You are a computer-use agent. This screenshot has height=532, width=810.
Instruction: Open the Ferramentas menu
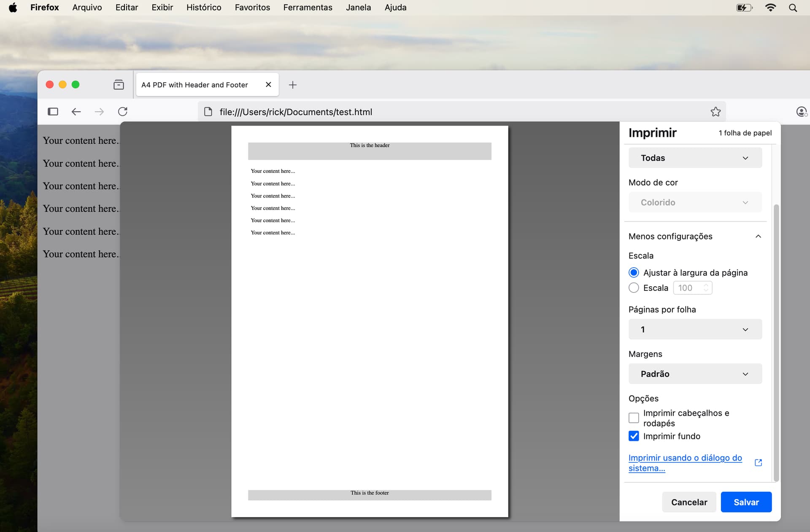click(308, 8)
